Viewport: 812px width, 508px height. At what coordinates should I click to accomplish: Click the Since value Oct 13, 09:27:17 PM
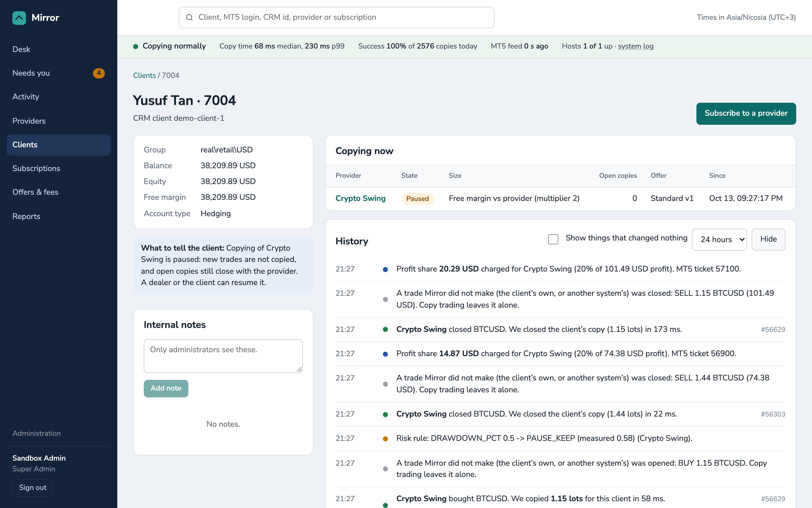coord(745,199)
